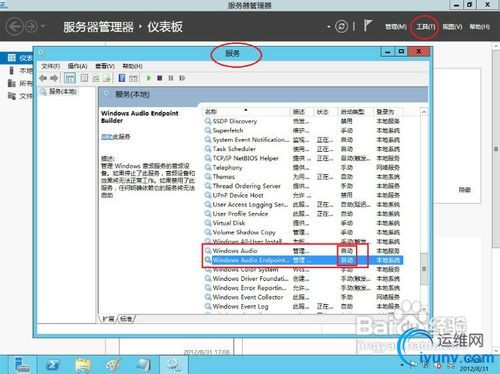This screenshot has height=374, width=500.
Task: Click the services list vertical scrollbar thumb
Action: click(x=424, y=269)
